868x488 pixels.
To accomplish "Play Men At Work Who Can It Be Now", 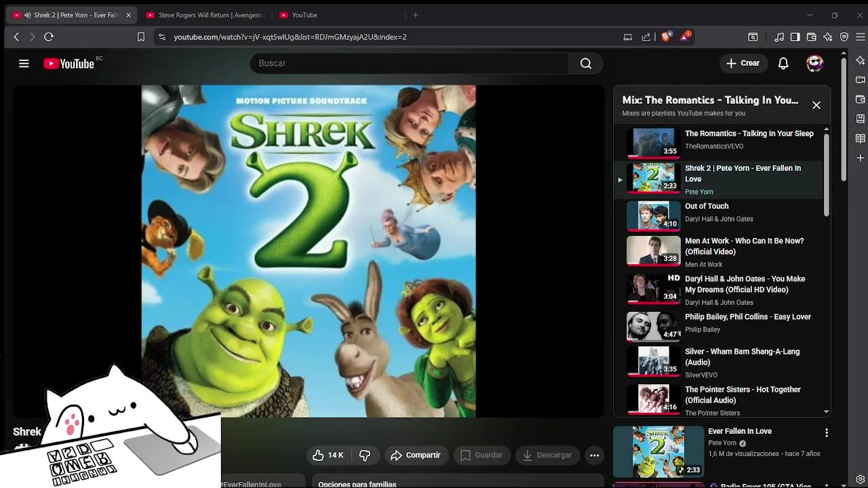I will [x=719, y=251].
